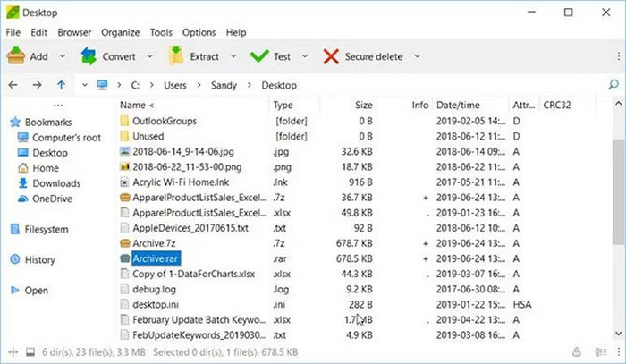Click the Users breadcrumb path segment
The width and height of the screenshot is (626, 364).
[x=176, y=85]
